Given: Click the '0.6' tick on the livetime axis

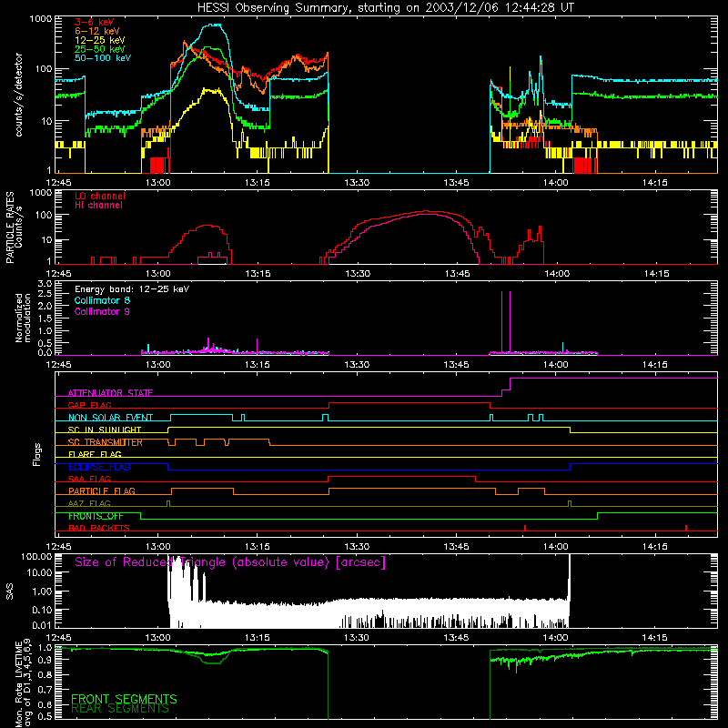Looking at the screenshot, I should click(x=45, y=704).
